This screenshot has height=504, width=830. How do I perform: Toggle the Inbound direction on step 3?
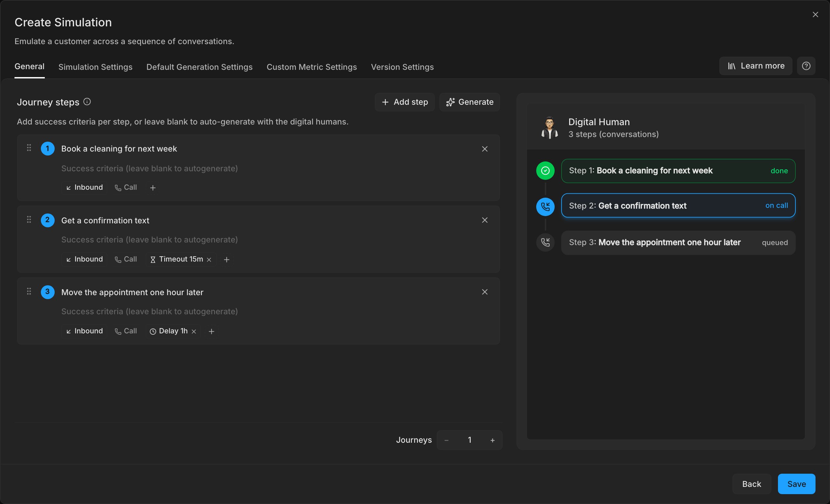[84, 331]
